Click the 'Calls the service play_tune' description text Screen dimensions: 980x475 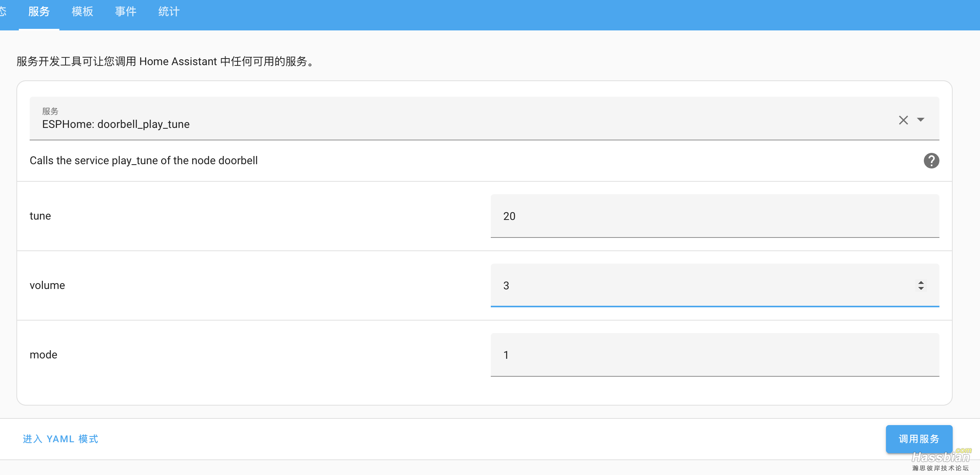pos(144,161)
